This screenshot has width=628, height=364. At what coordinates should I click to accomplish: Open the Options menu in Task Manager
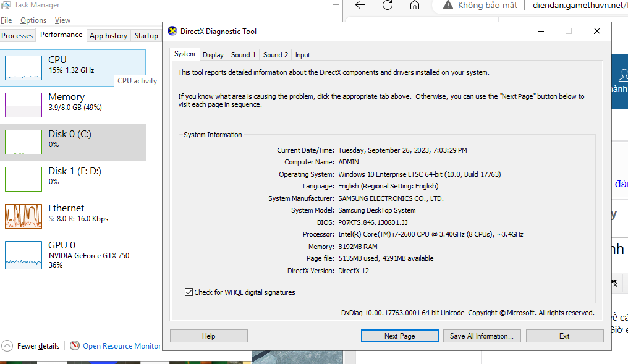click(x=33, y=20)
